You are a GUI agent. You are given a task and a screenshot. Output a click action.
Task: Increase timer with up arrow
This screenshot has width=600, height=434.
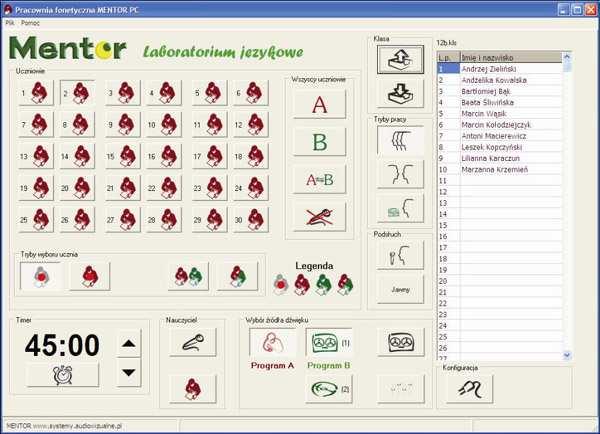click(129, 343)
